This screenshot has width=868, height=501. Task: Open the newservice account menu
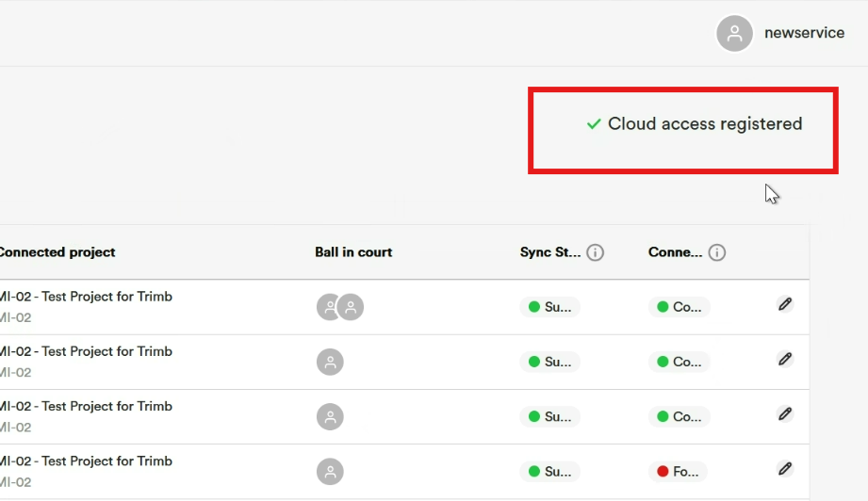pos(804,33)
